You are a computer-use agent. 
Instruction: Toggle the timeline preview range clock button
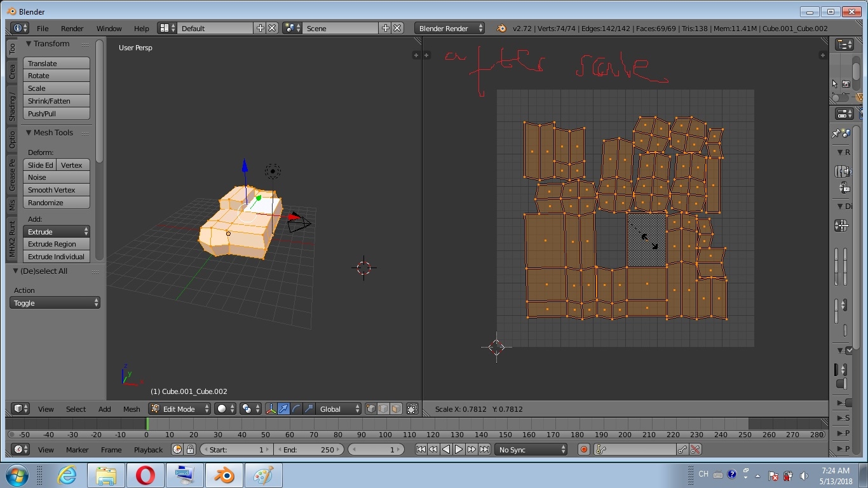tap(177, 449)
